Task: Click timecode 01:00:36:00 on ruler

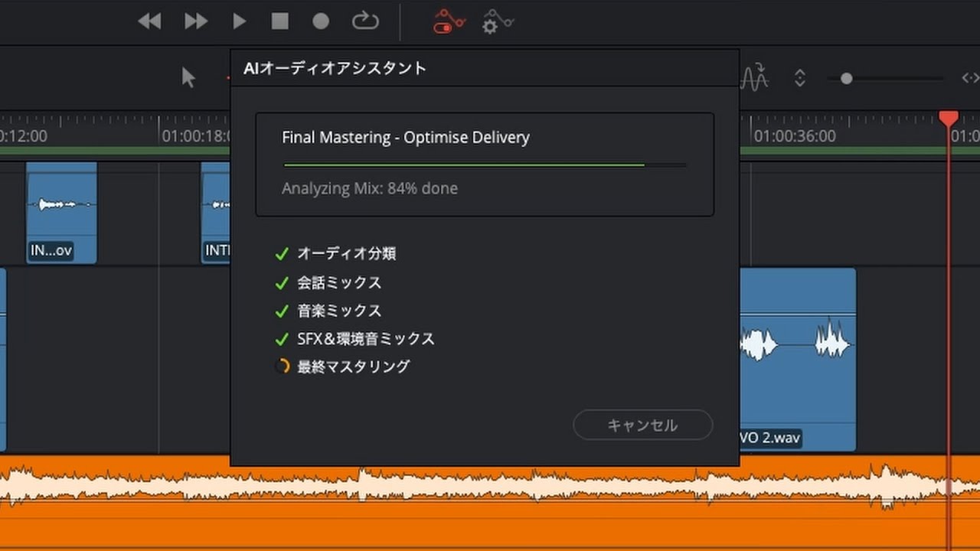Action: pos(795,136)
